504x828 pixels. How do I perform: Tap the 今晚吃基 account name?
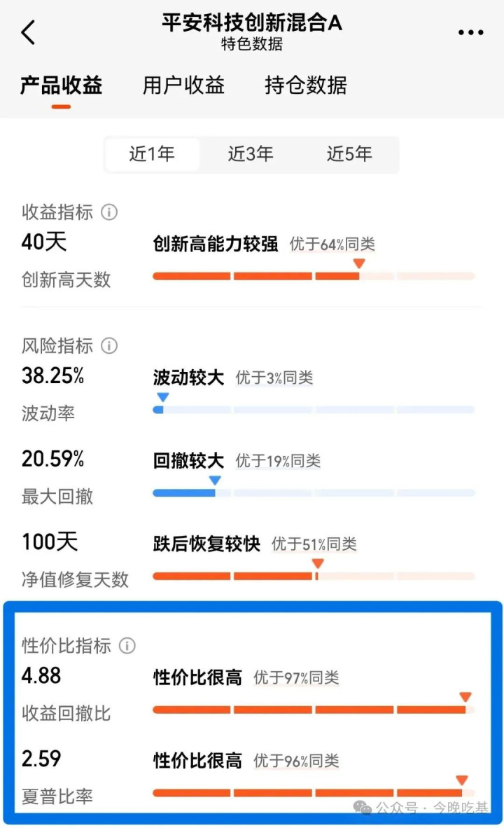pos(461,808)
